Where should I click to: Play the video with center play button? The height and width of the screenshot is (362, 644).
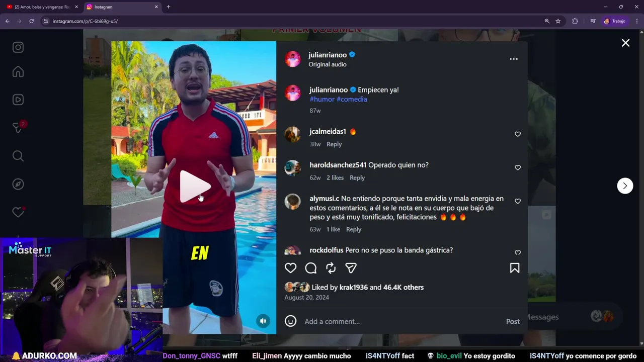(195, 187)
